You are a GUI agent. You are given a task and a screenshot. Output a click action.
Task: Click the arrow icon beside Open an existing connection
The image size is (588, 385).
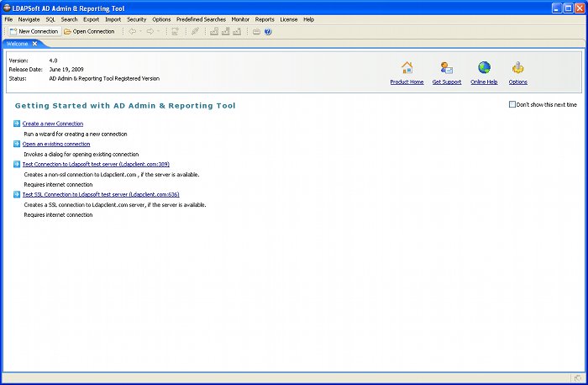click(17, 144)
